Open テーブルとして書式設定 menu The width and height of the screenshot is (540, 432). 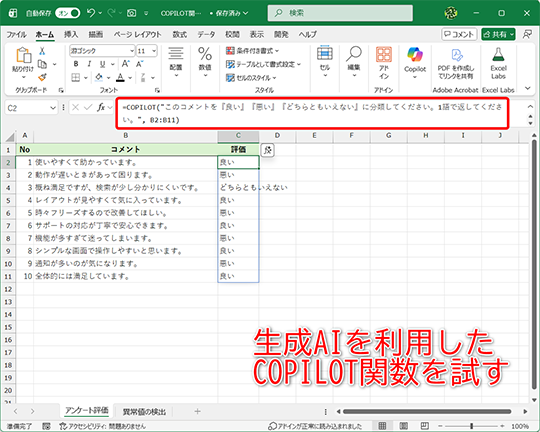(x=263, y=64)
